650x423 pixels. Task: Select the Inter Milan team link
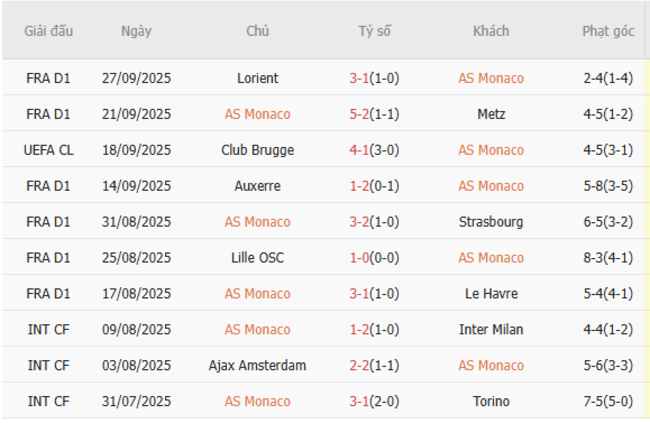point(491,330)
